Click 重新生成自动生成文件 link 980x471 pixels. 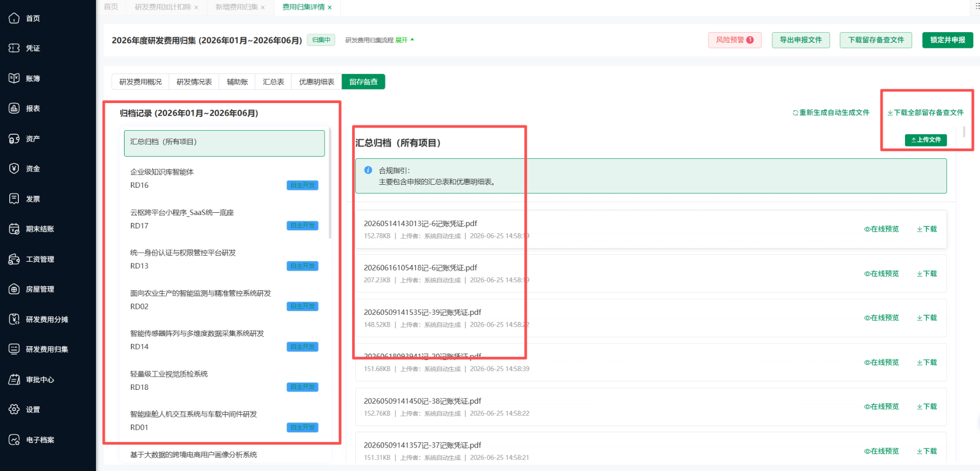click(x=831, y=112)
